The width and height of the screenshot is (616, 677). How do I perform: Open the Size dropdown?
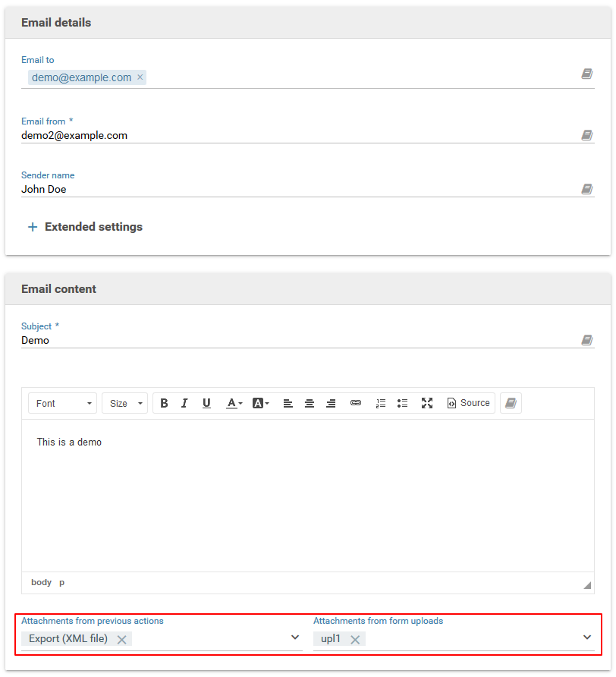click(x=125, y=403)
